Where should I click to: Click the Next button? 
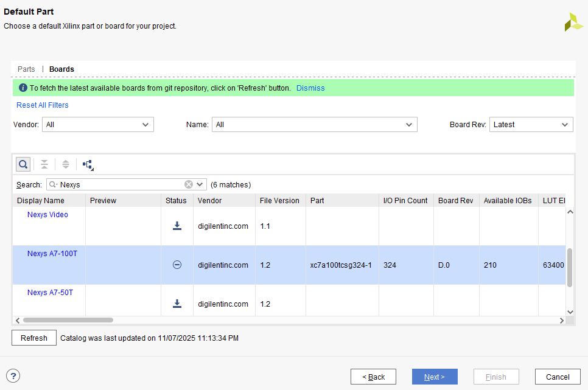coord(434,377)
